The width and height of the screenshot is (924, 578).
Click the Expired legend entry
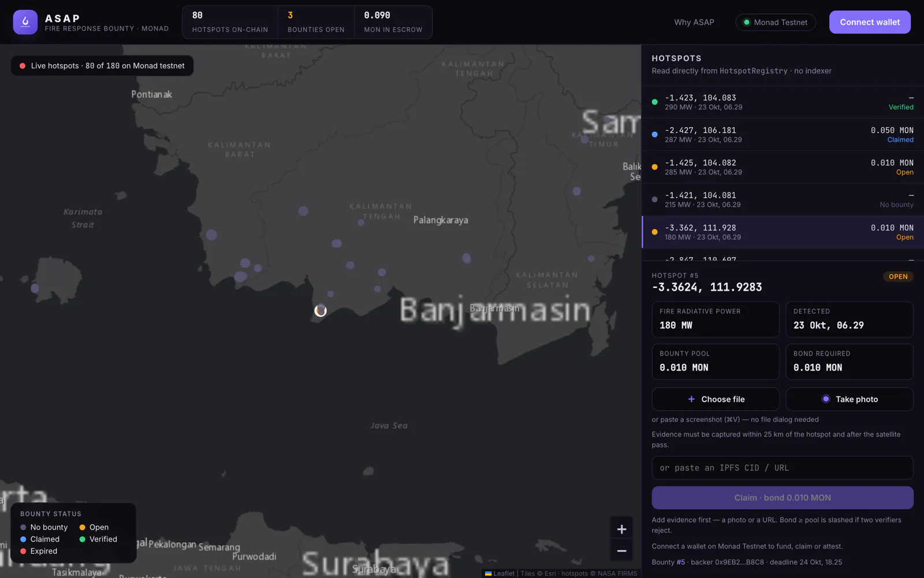pos(39,551)
